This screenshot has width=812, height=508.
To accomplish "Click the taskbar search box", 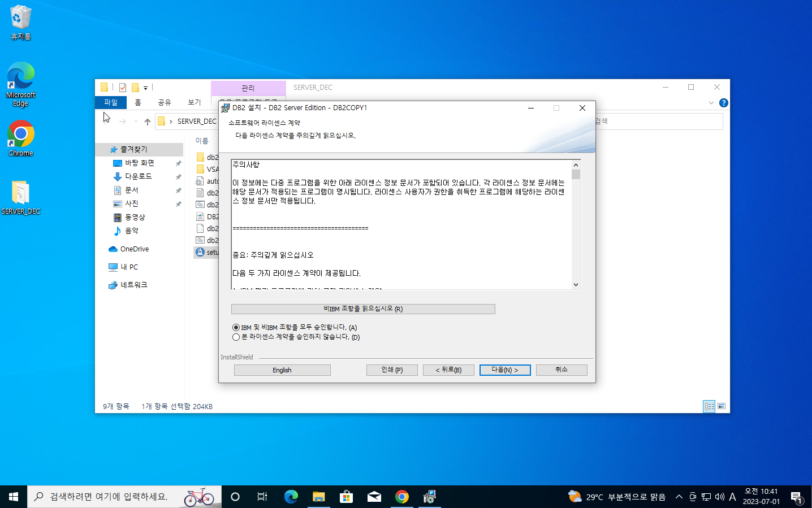I will (x=124, y=497).
